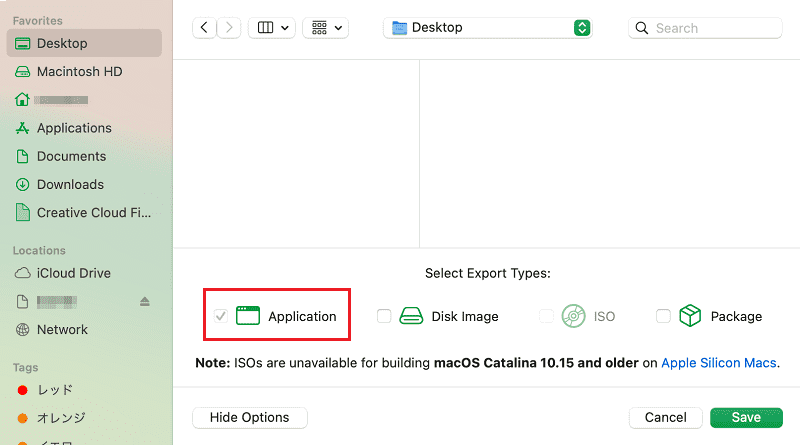800x445 pixels.
Task: Click the iCloud Drive cloud icon
Action: (22, 273)
